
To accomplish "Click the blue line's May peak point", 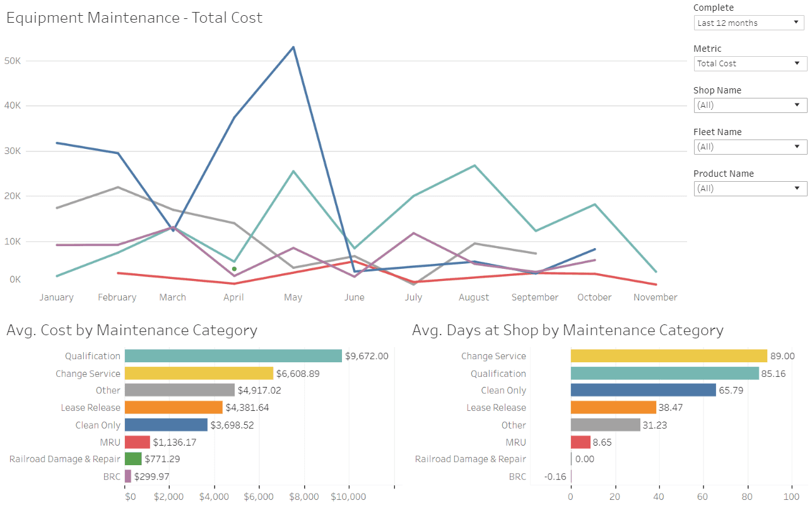I will (x=292, y=46).
